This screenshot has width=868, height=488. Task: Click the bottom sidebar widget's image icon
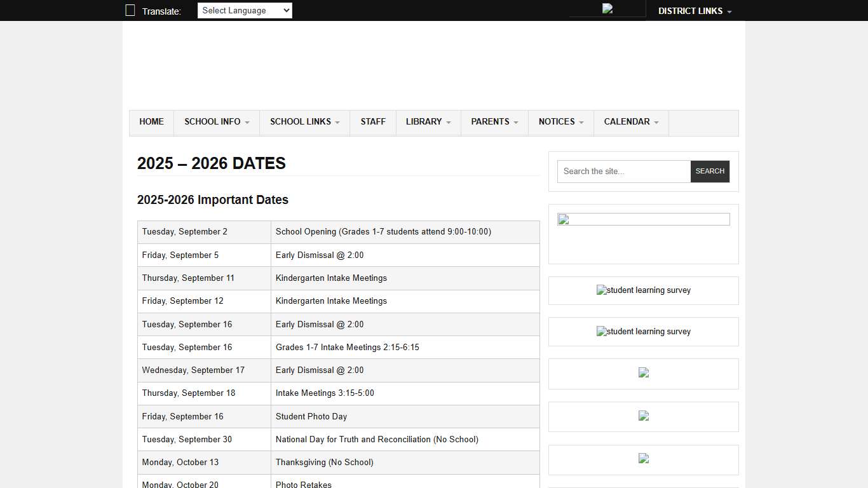(643, 458)
